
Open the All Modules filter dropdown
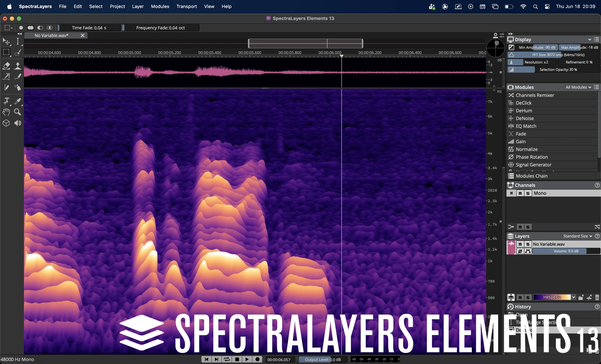coord(578,87)
